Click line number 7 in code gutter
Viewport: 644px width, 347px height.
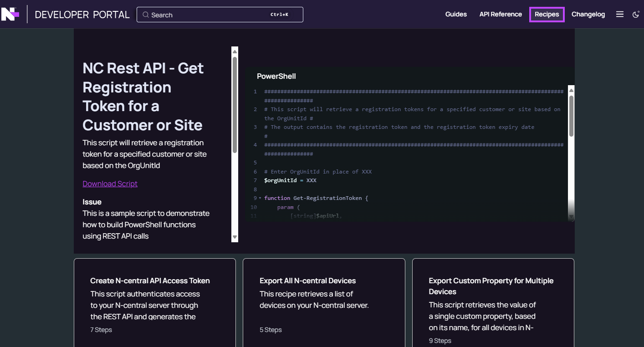pos(255,180)
